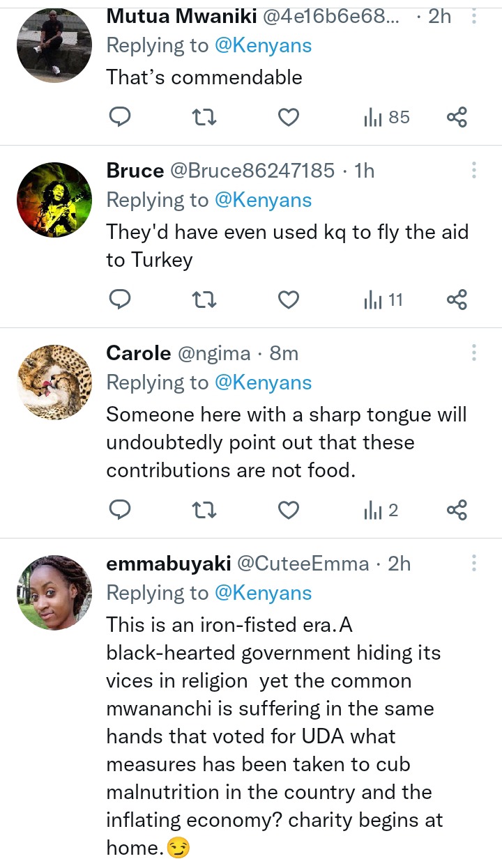The image size is (502, 868).
Task: Like Bruce's tweet about Turkey aid
Action: click(x=289, y=300)
